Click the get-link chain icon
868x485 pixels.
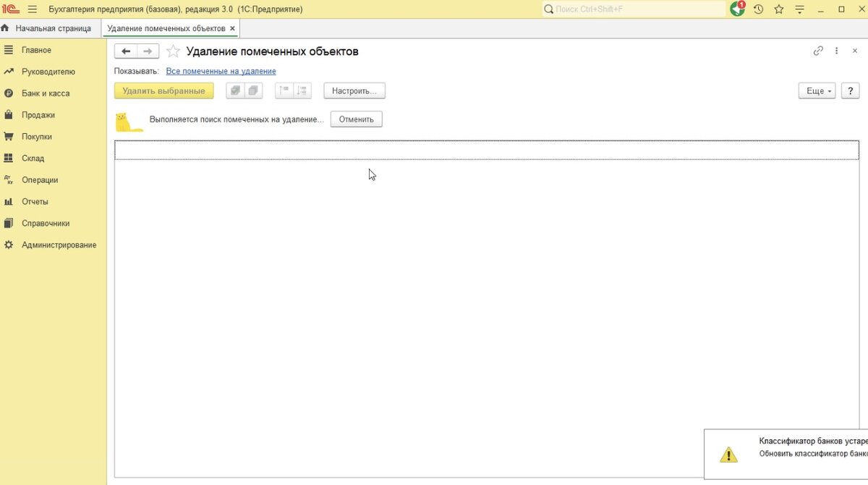[x=818, y=51]
